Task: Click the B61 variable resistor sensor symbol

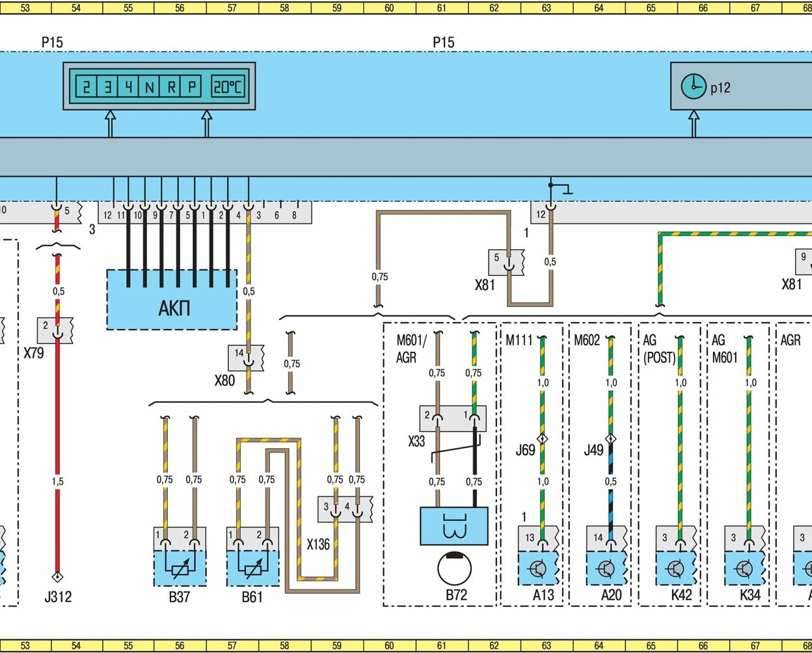Action: [252, 568]
